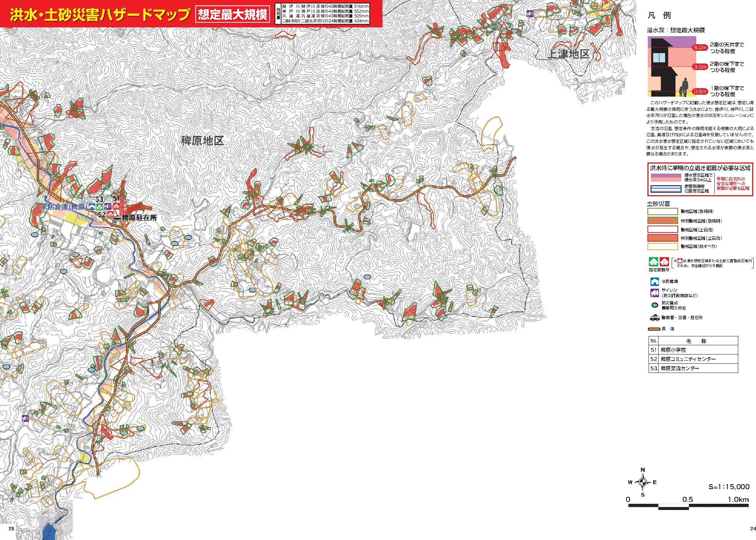
Task: Click the 二級水系河川 rainfall row reading 624mm
Action: tap(325, 21)
